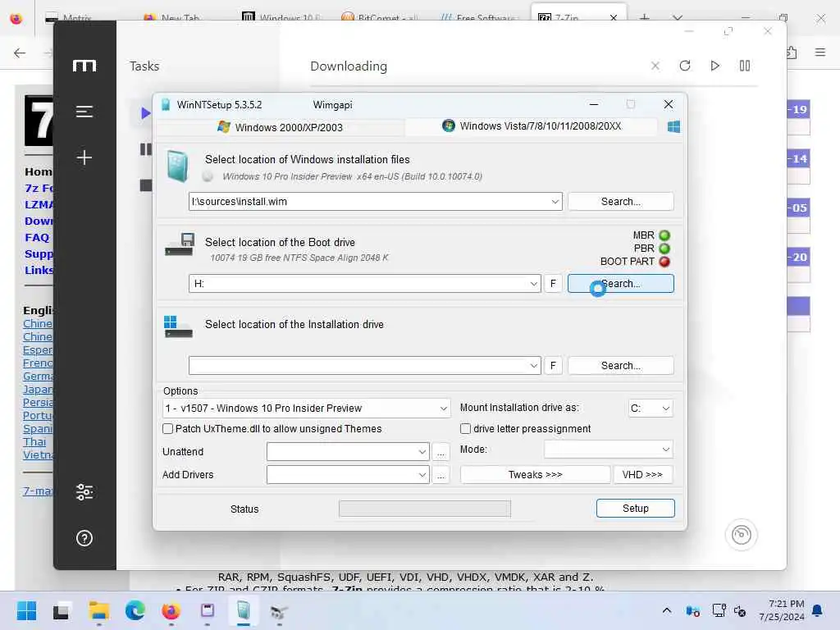Open the Downloading section in Motrix
Viewport: 840px width, 630px height.
[x=348, y=66]
